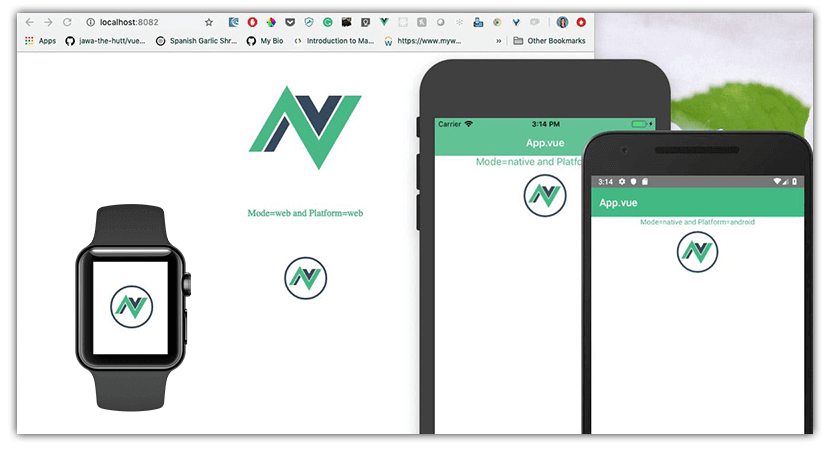Tap the App.vue title on Android action bar
This screenshot has height=451, width=829.
[x=618, y=202]
